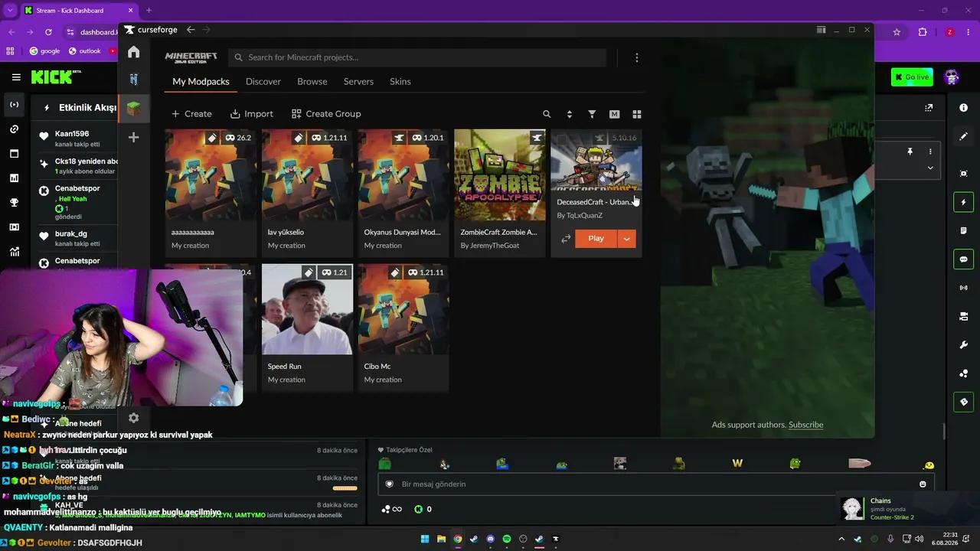This screenshot has width=980, height=551.
Task: Open the ZombieCraft Zombie Apocalypse modpack card
Action: pyautogui.click(x=500, y=193)
